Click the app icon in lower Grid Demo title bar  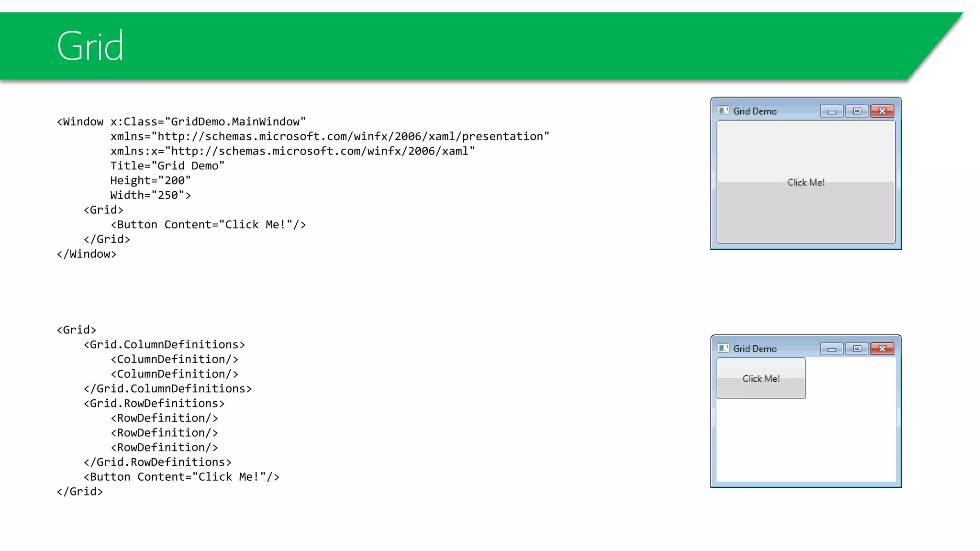(724, 348)
